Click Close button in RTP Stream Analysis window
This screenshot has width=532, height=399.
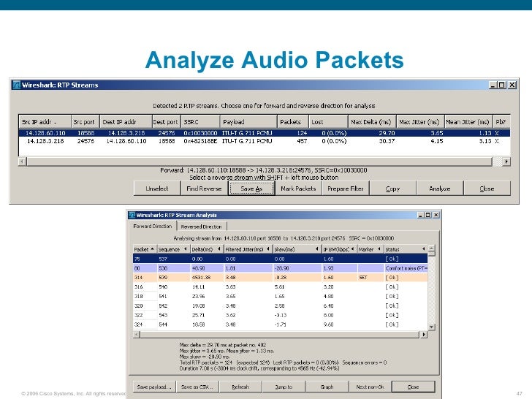[x=414, y=387]
